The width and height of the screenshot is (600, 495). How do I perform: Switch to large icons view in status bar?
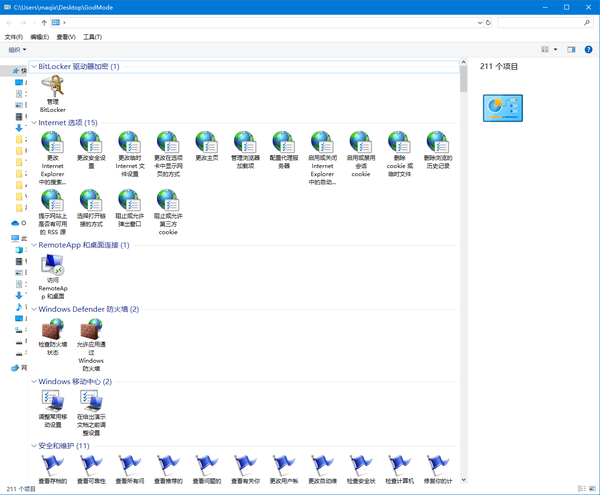592,488
